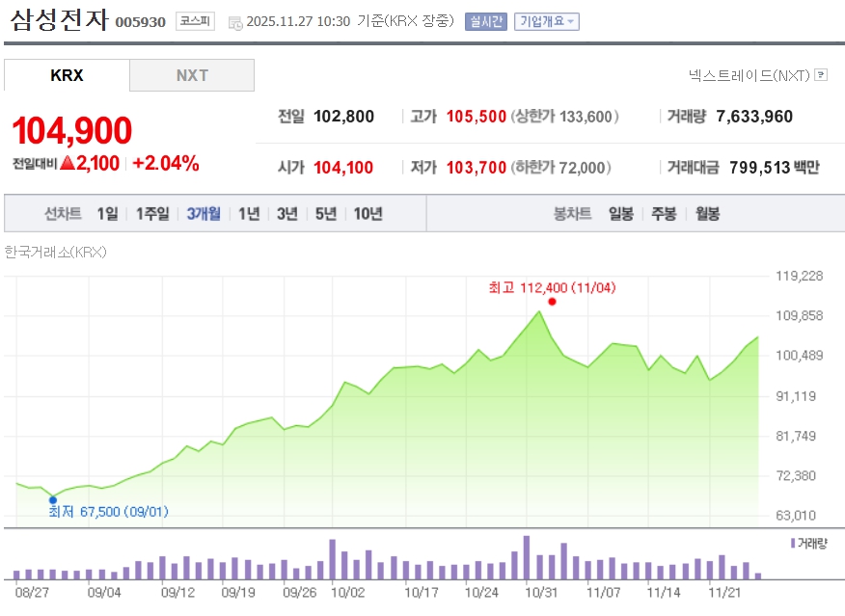Click the red up-arrow price change indicator
This screenshot has width=845, height=616.
tap(68, 164)
